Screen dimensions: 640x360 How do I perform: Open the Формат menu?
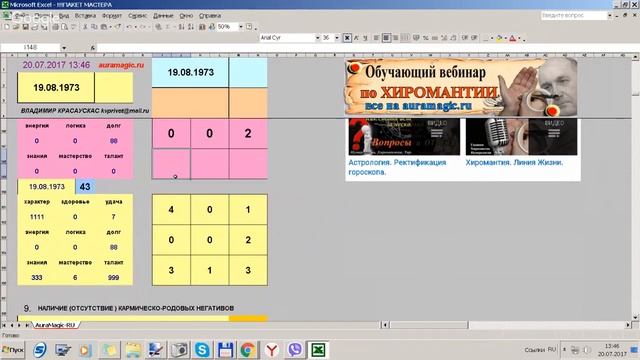point(112,16)
